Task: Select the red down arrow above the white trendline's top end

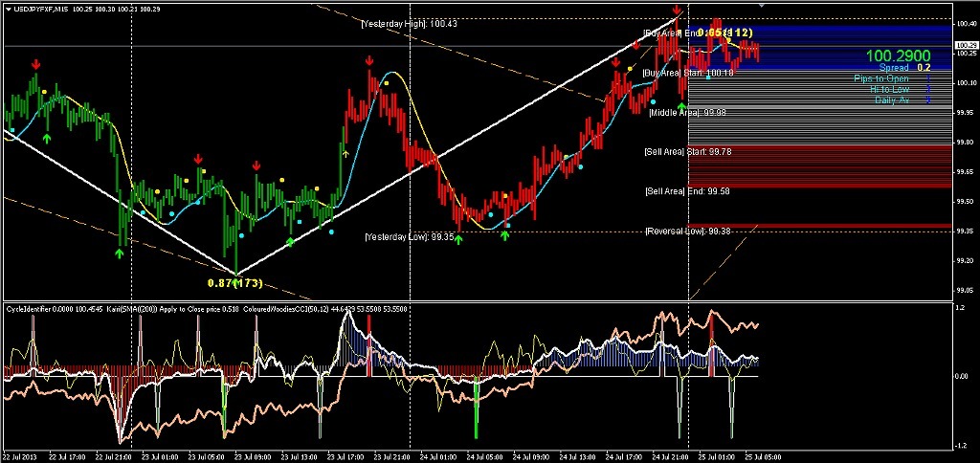Action: pyautogui.click(x=677, y=10)
